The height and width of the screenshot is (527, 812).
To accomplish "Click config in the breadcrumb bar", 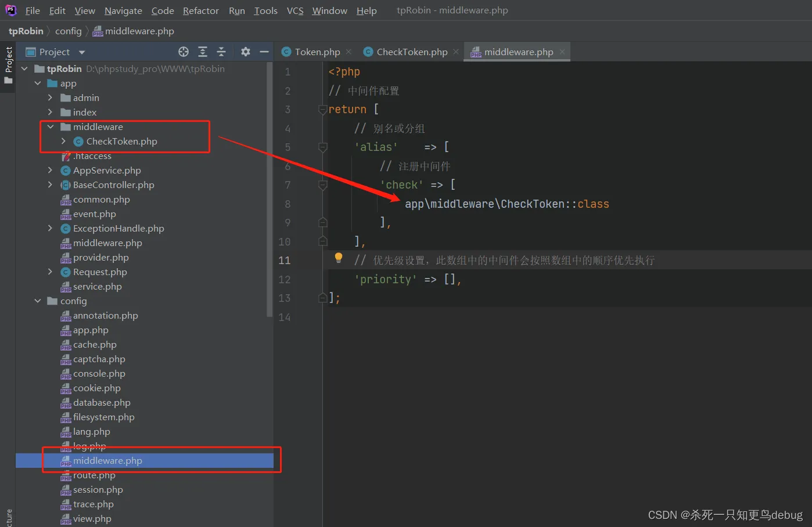I will coord(69,31).
